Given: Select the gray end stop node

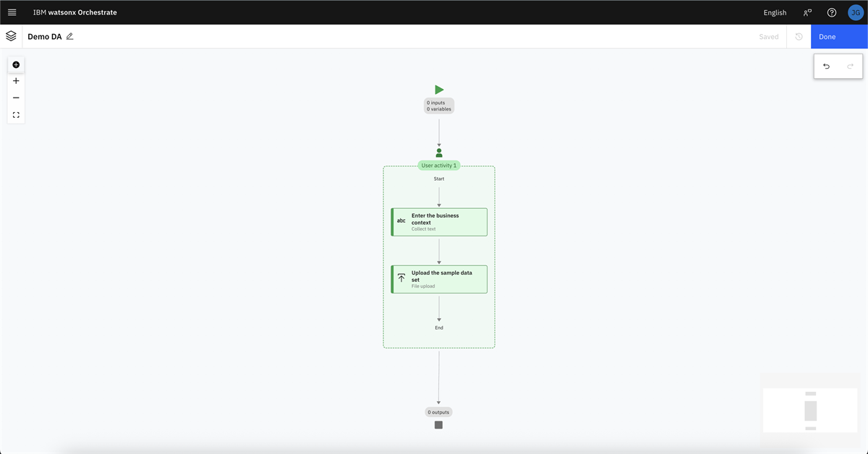Looking at the screenshot, I should 438,425.
